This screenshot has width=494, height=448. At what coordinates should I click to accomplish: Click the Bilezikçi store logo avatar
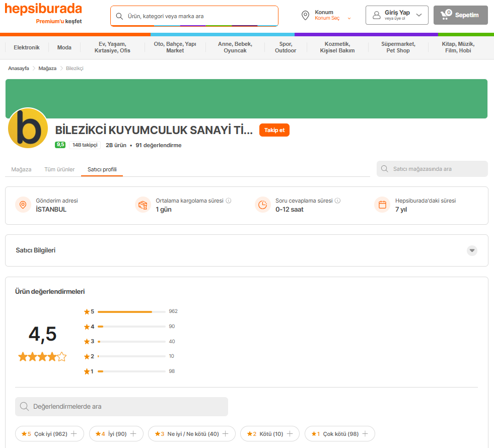coord(28,128)
